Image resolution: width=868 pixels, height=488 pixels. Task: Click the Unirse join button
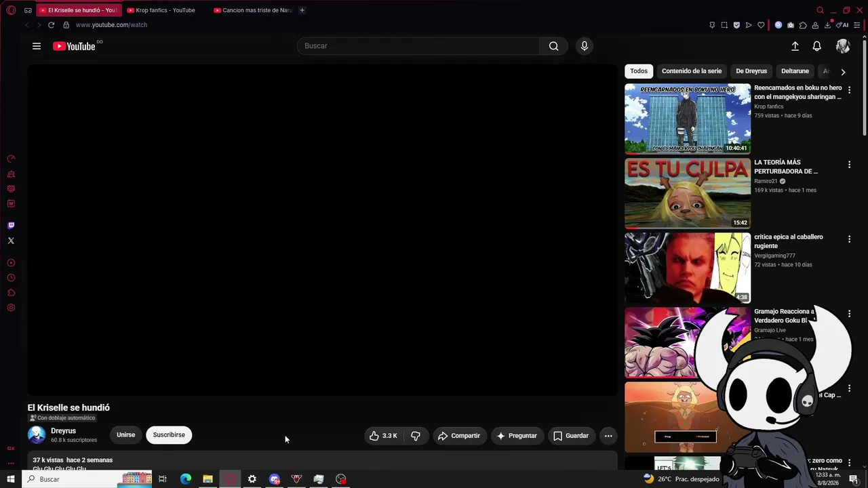pos(125,435)
